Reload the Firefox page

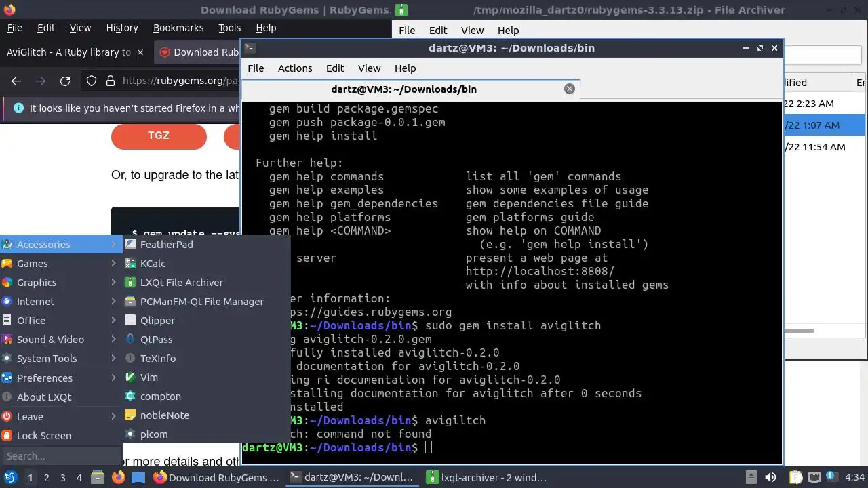[65, 81]
